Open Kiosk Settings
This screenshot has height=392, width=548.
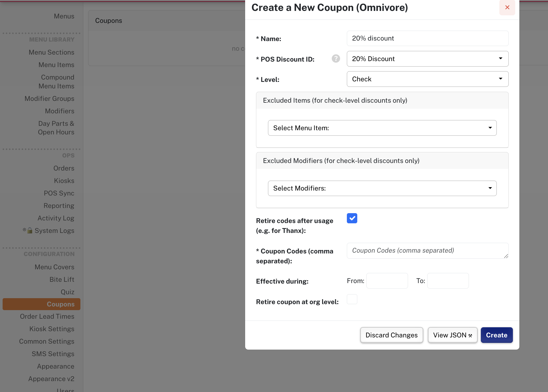52,329
